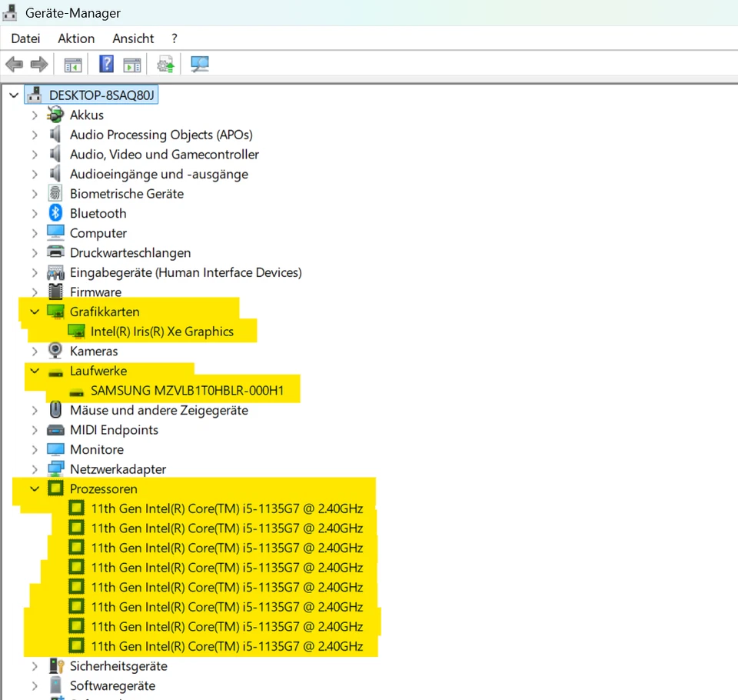
Task: Open the Aktion menu
Action: pyautogui.click(x=76, y=38)
